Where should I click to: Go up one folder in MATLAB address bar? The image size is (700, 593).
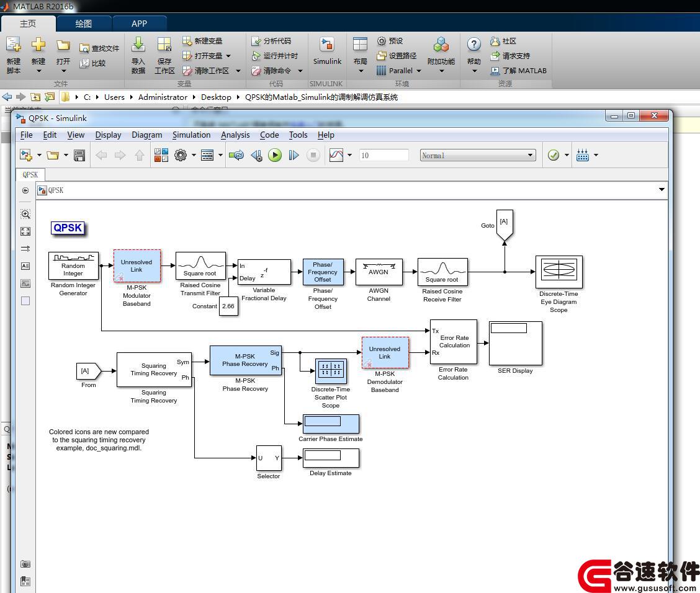(35, 97)
